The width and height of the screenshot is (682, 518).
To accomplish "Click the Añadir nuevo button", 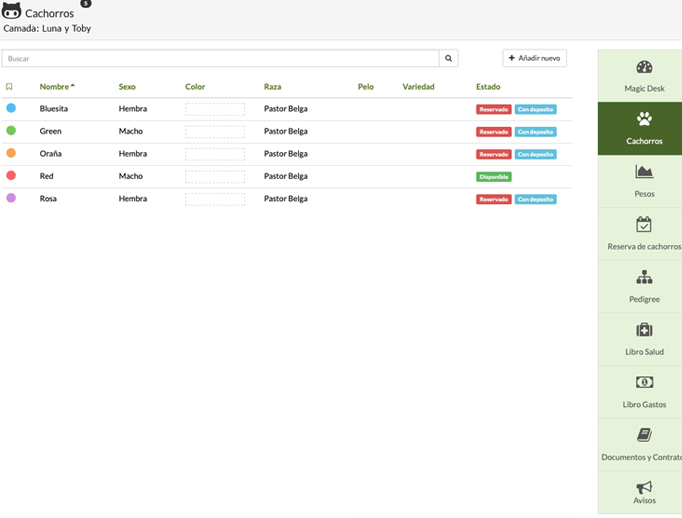I will (x=535, y=59).
